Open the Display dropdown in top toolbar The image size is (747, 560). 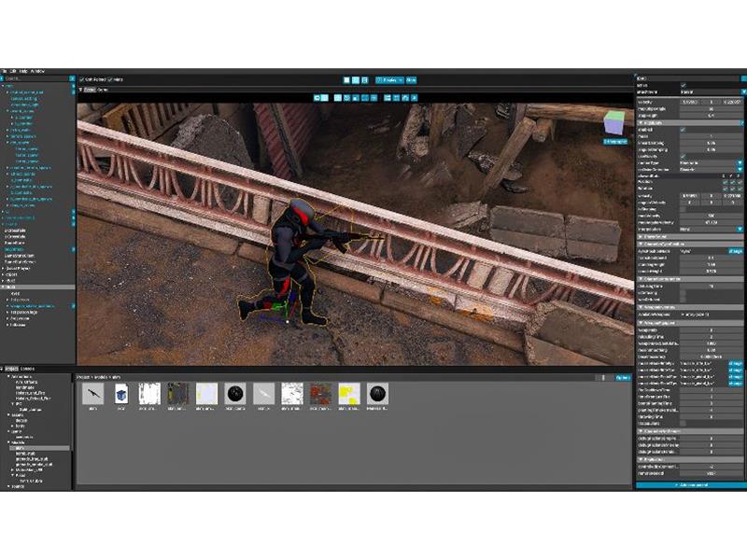[388, 79]
